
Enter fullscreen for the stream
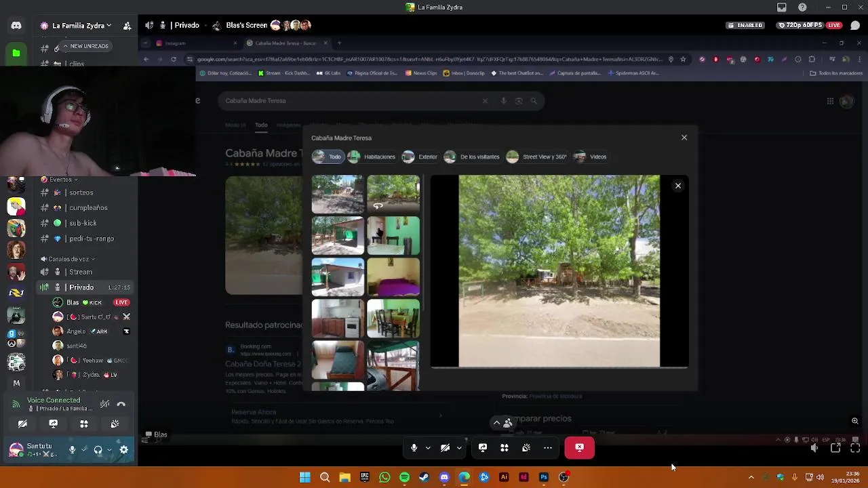point(855,448)
